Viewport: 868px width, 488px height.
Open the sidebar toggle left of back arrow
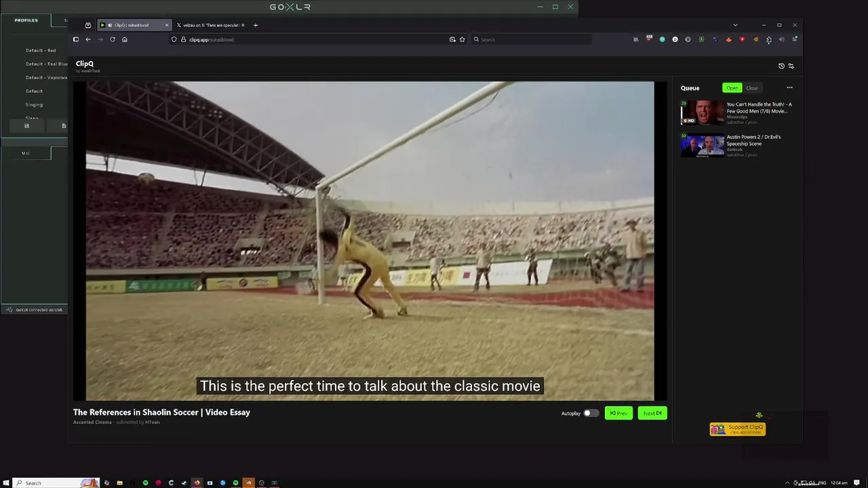[76, 39]
